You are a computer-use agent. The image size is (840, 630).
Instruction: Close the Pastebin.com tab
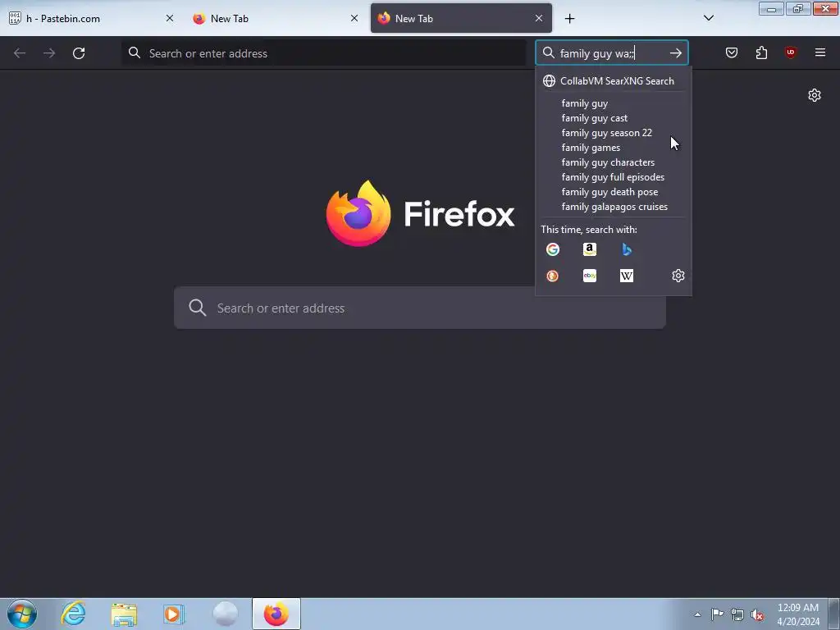[x=170, y=18]
